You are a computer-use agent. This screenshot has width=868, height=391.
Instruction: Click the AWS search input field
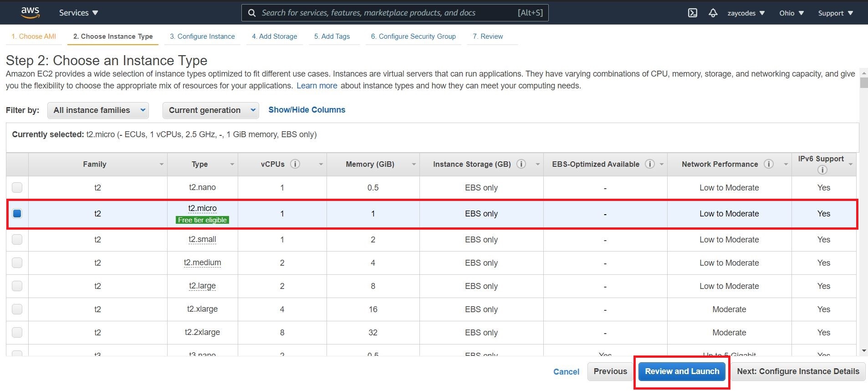[395, 13]
